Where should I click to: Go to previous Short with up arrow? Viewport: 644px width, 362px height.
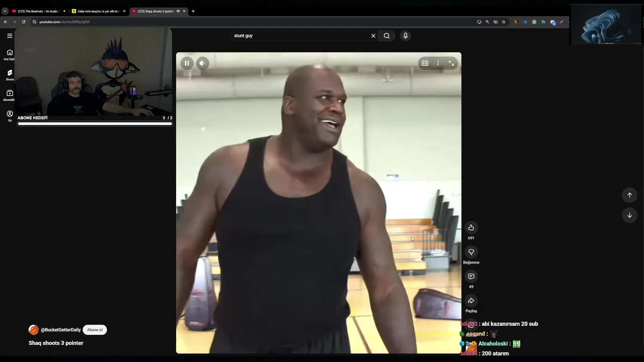point(629,195)
